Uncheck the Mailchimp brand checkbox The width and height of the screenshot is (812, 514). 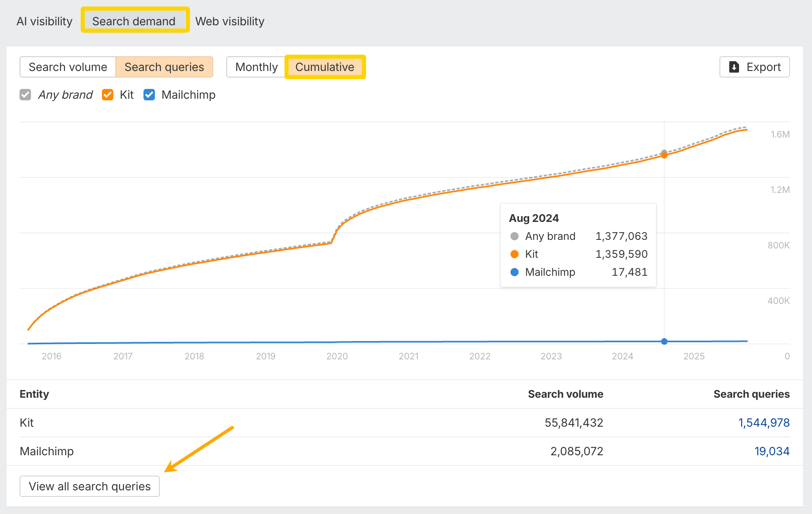pos(149,95)
